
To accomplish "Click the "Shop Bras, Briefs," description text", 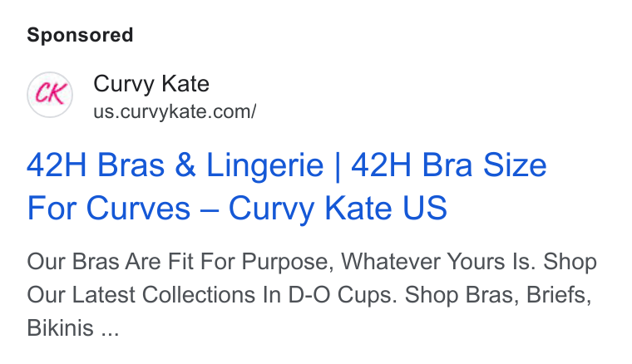I will coord(498,295).
